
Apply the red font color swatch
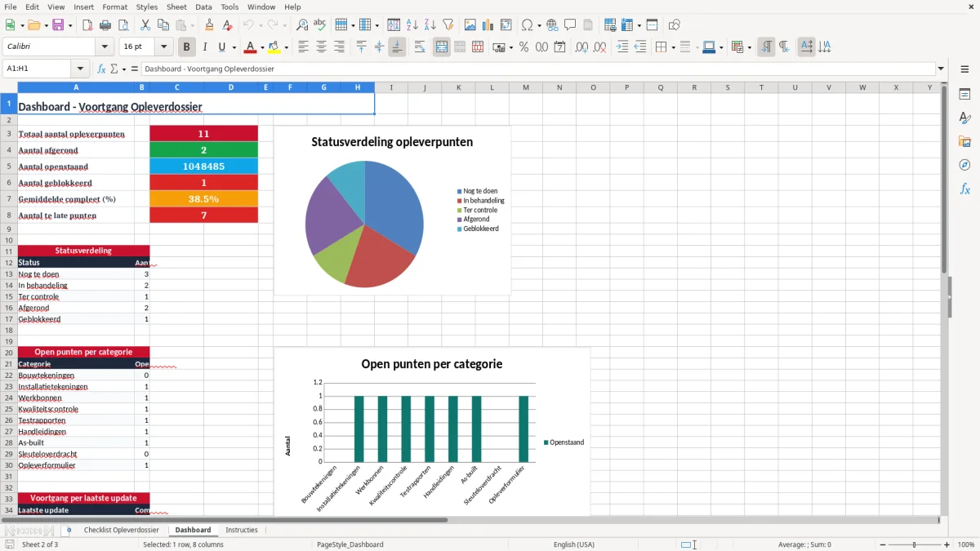point(252,47)
